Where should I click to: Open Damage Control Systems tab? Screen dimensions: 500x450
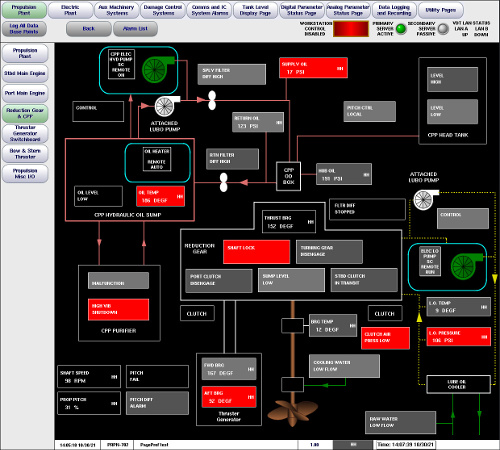pos(163,10)
